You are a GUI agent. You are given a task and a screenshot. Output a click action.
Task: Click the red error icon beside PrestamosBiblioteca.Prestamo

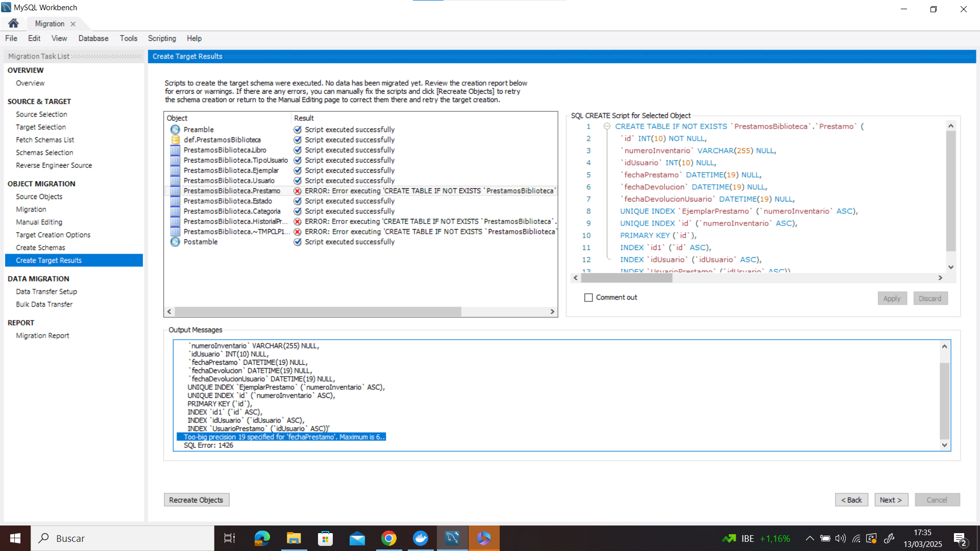coord(298,191)
